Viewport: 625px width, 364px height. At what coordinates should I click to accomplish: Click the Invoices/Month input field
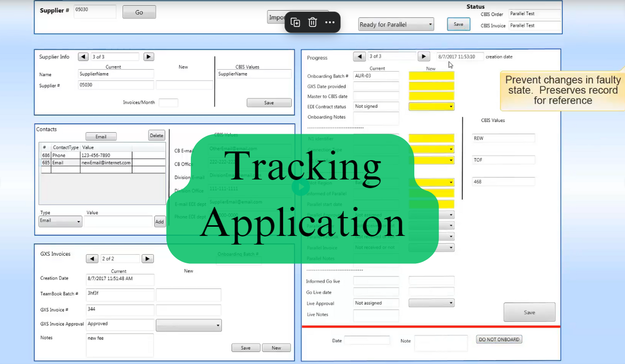click(x=168, y=103)
